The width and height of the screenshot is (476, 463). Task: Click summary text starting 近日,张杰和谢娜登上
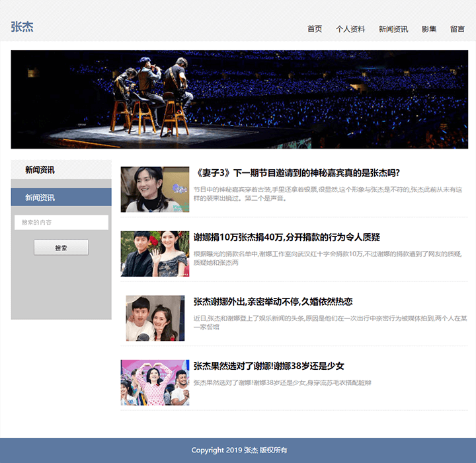331,322
